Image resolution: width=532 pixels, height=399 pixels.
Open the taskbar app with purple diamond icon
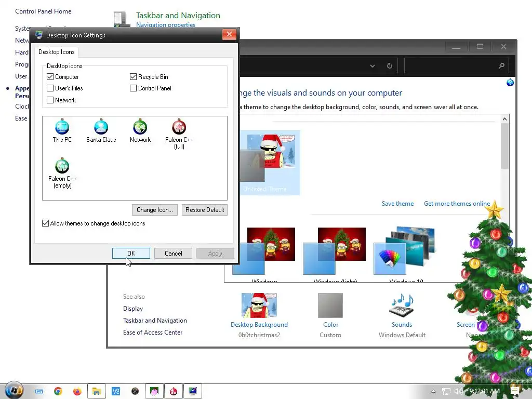tap(154, 391)
